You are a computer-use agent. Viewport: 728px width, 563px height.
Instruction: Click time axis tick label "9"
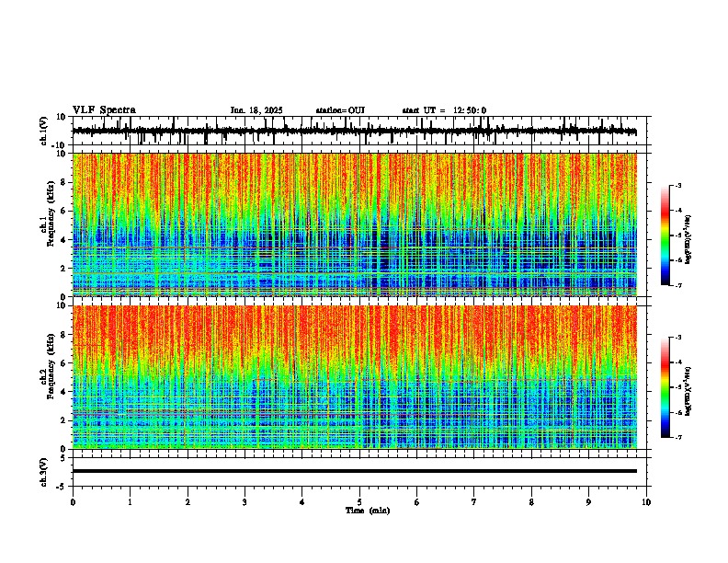click(x=588, y=502)
